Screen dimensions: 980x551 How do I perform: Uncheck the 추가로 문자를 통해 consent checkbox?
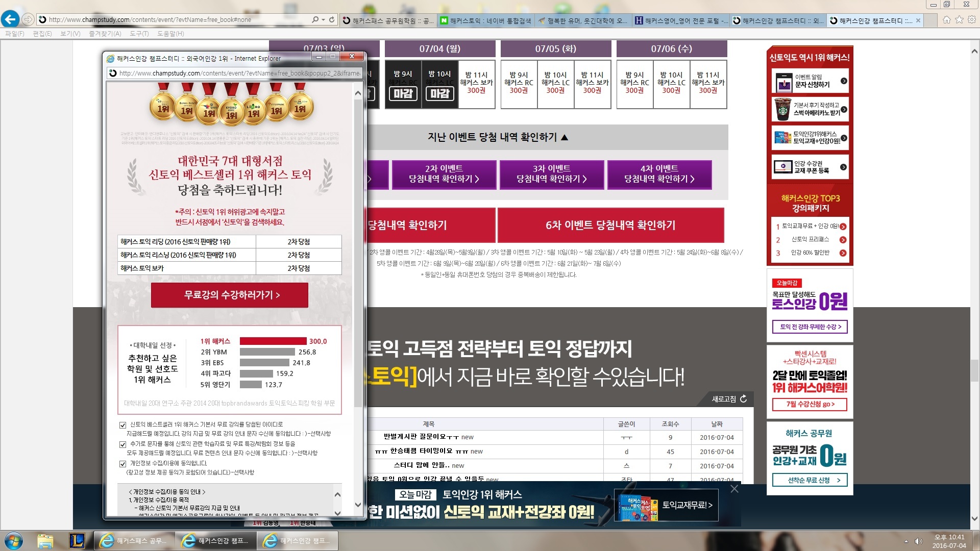[122, 444]
